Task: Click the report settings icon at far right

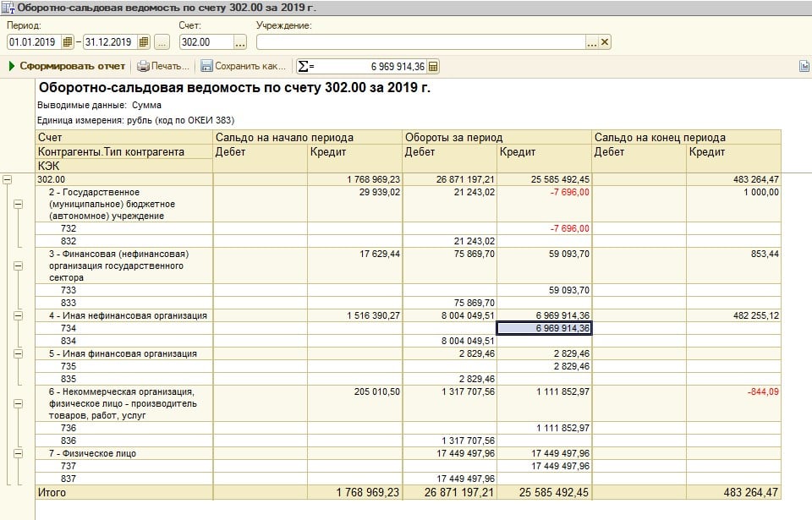Action: tap(804, 66)
